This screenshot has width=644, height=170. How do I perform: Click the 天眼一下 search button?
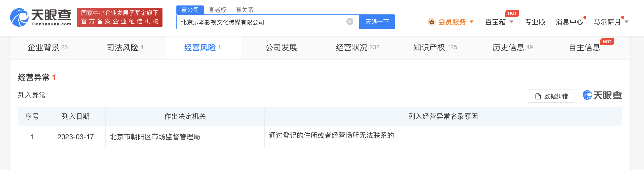coord(377,22)
